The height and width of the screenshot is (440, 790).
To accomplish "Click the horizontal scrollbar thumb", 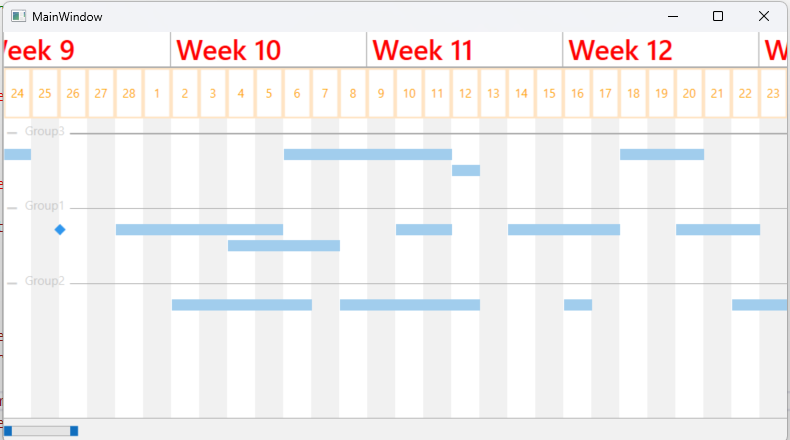I will (41, 430).
